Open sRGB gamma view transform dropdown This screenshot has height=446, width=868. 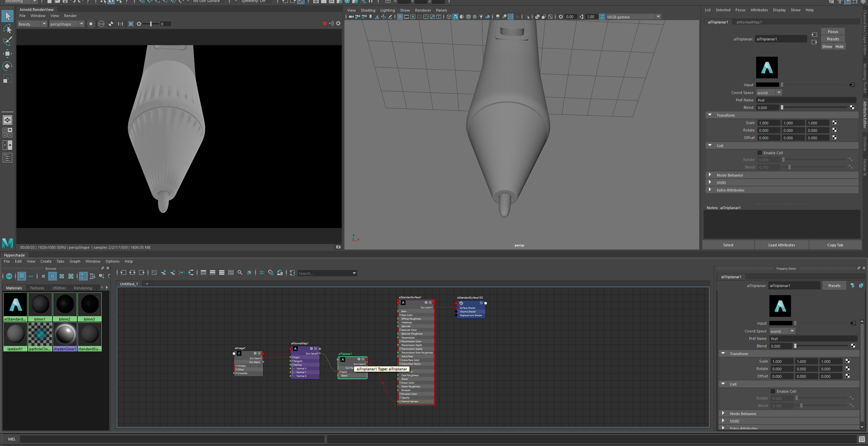(x=633, y=17)
